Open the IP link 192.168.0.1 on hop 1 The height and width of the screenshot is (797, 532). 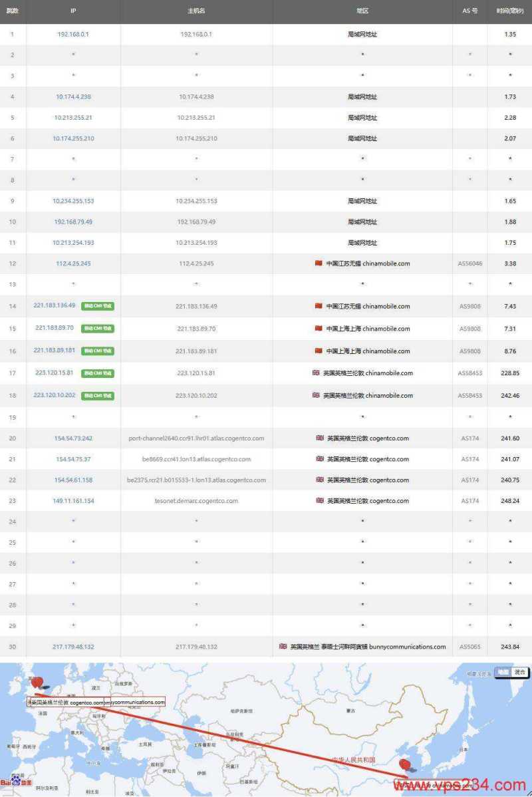72,33
